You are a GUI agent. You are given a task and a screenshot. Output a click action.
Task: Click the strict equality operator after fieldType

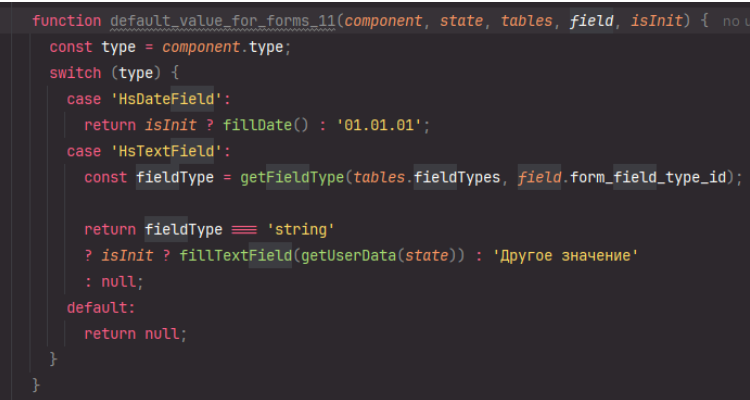pos(244,229)
